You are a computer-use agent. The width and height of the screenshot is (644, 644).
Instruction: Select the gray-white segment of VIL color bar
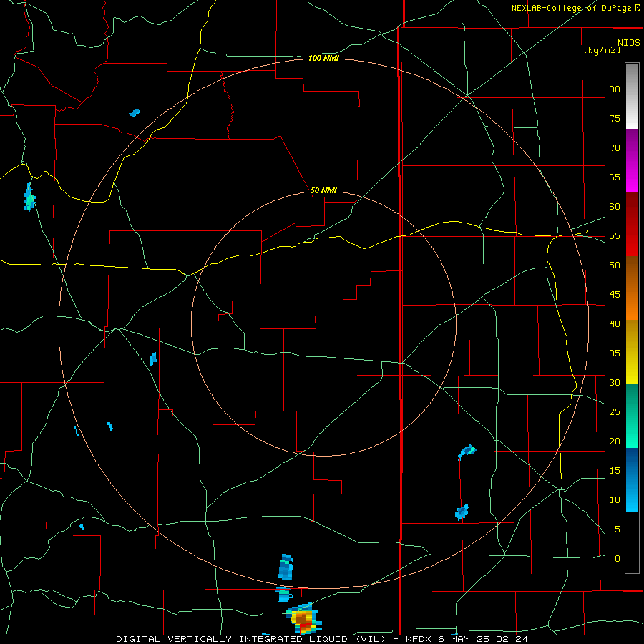tap(632, 96)
